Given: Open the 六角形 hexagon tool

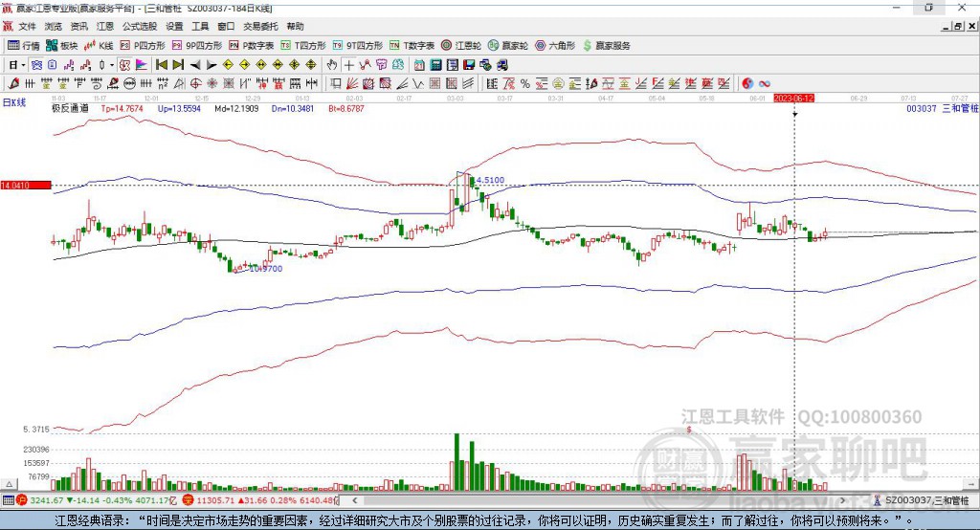Looking at the screenshot, I should (x=555, y=46).
